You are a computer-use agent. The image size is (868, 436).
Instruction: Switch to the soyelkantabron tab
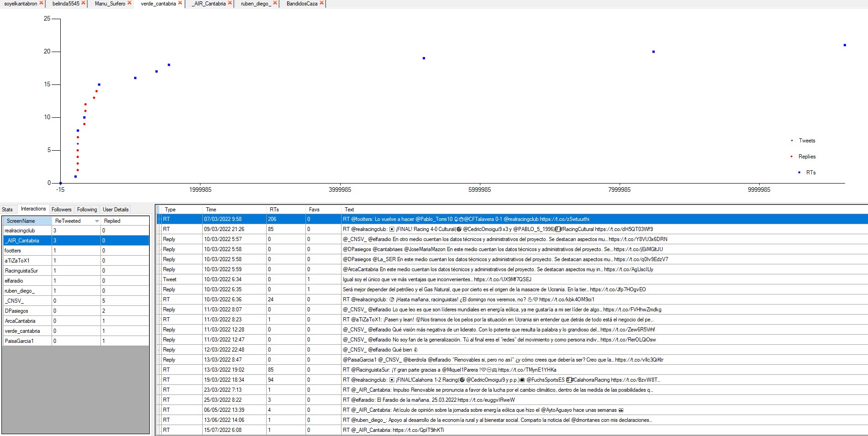click(x=21, y=3)
